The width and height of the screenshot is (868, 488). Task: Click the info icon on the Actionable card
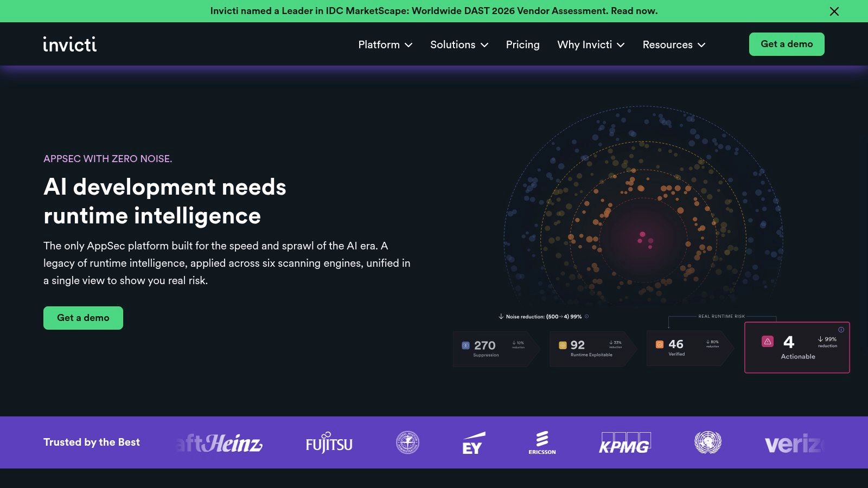click(841, 330)
